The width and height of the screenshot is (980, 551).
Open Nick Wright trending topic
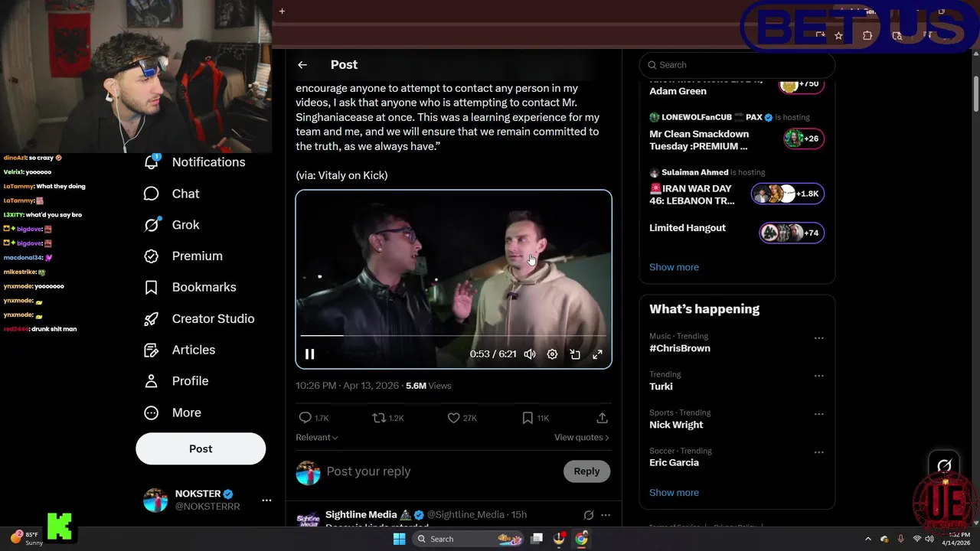tap(676, 425)
